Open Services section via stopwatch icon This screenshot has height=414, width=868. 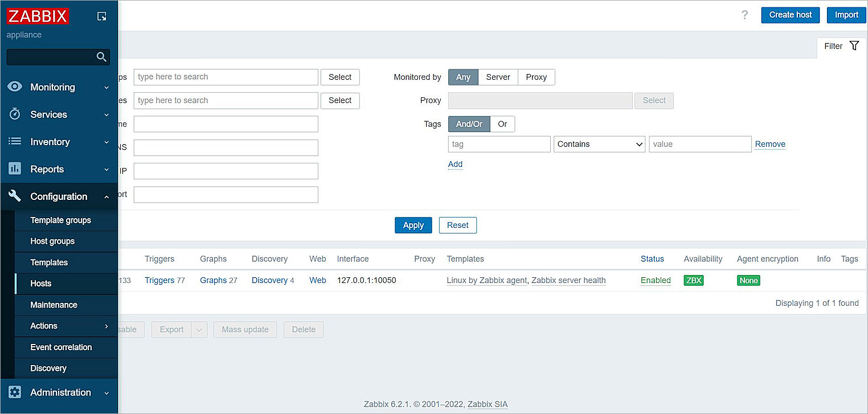(x=15, y=114)
